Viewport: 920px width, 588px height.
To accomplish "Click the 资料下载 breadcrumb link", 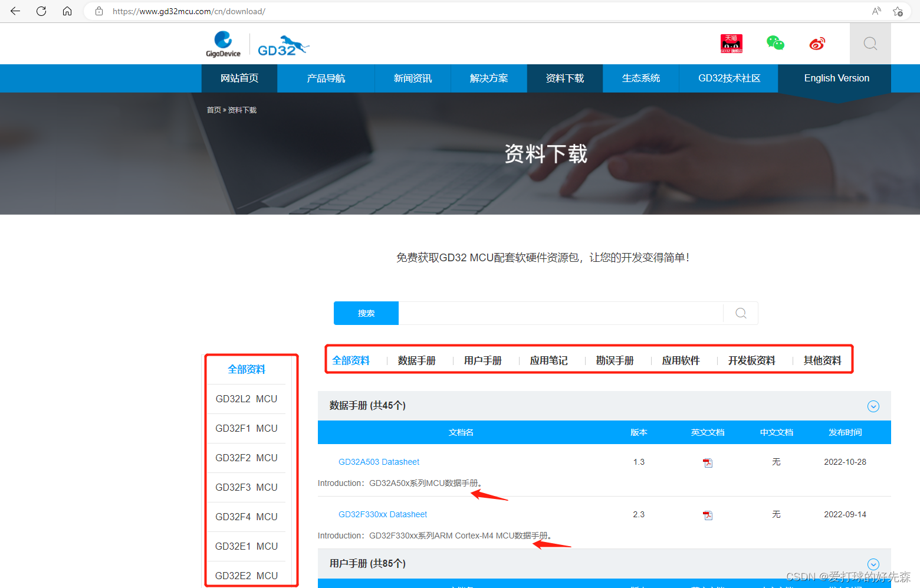I will click(242, 110).
